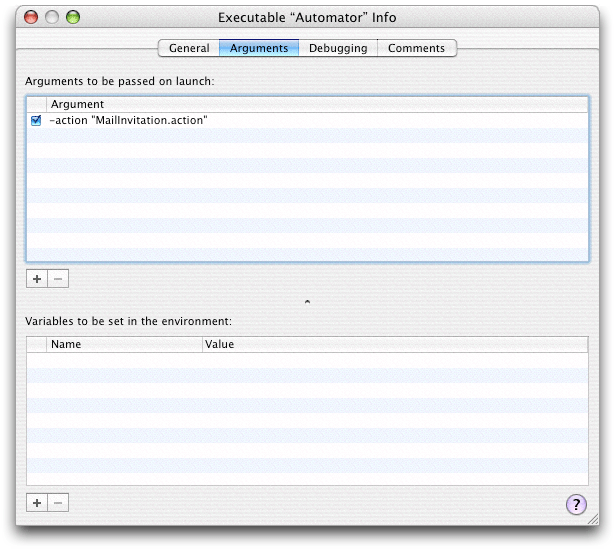The image size is (615, 550).
Task: Add environment variable with plus button
Action: pyautogui.click(x=37, y=503)
